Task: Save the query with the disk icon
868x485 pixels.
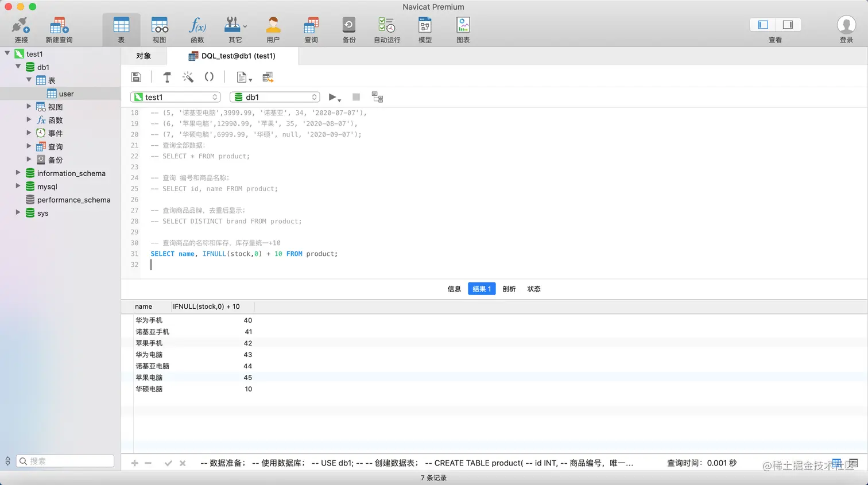Action: pos(136,77)
